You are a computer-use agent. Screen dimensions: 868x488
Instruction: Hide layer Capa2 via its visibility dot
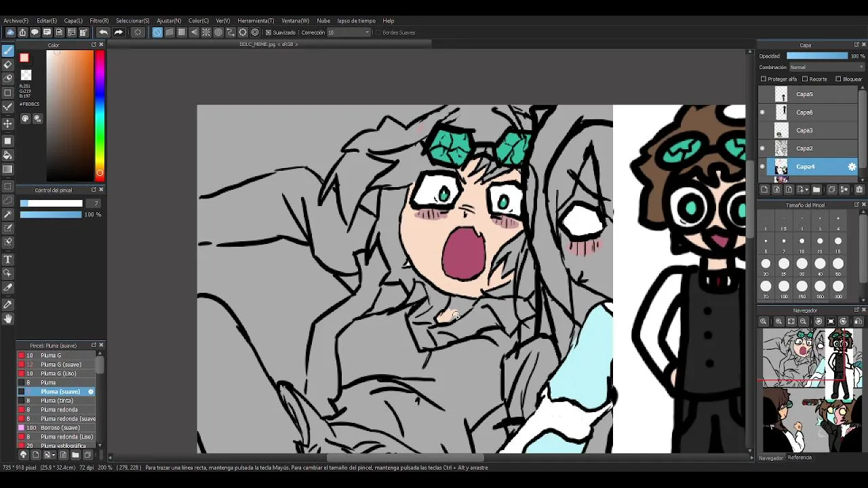point(762,148)
